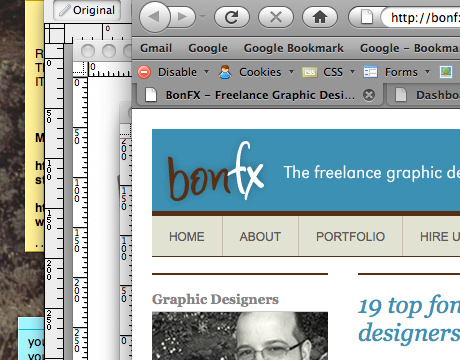This screenshot has width=460, height=360.
Task: Click the page icon beside the URL
Action: click(x=367, y=17)
